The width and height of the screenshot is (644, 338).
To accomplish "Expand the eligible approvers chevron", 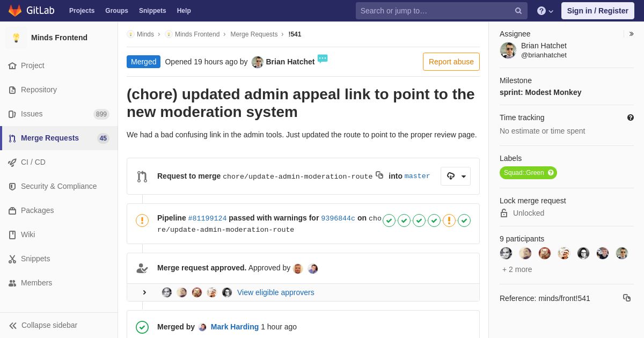I will pyautogui.click(x=144, y=292).
